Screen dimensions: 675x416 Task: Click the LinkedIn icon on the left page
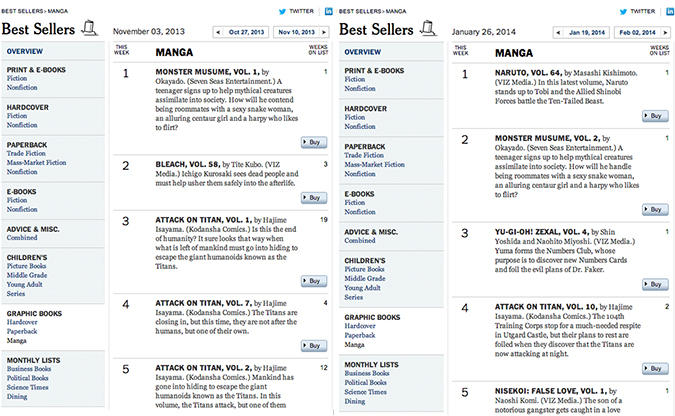coord(328,12)
